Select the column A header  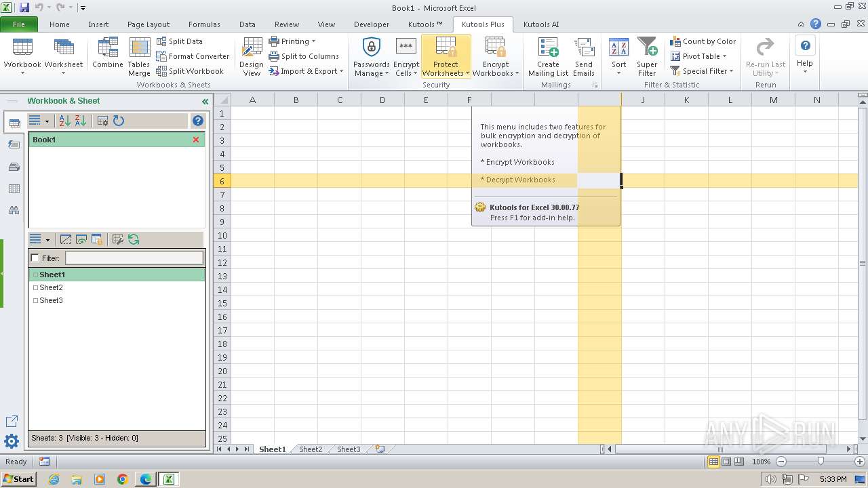[252, 100]
